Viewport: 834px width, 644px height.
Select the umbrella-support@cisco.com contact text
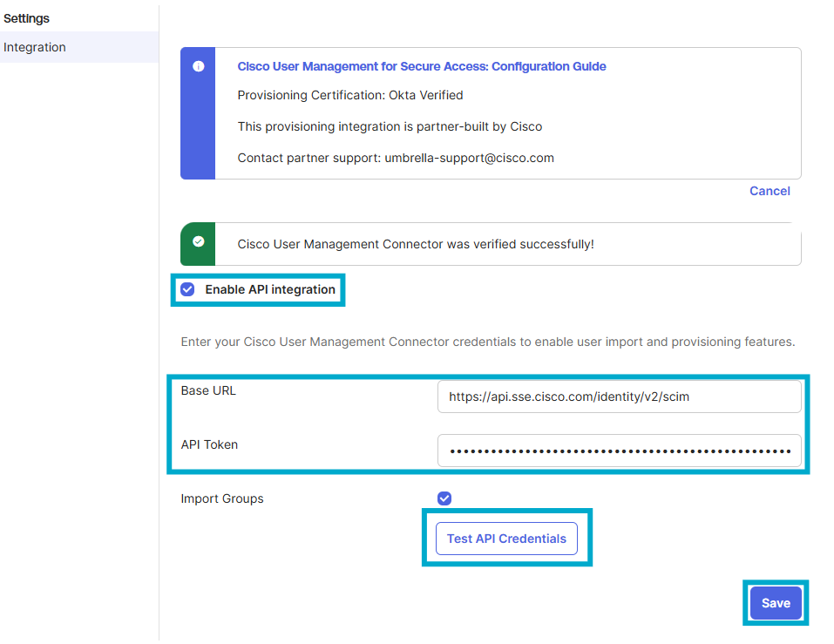[469, 158]
